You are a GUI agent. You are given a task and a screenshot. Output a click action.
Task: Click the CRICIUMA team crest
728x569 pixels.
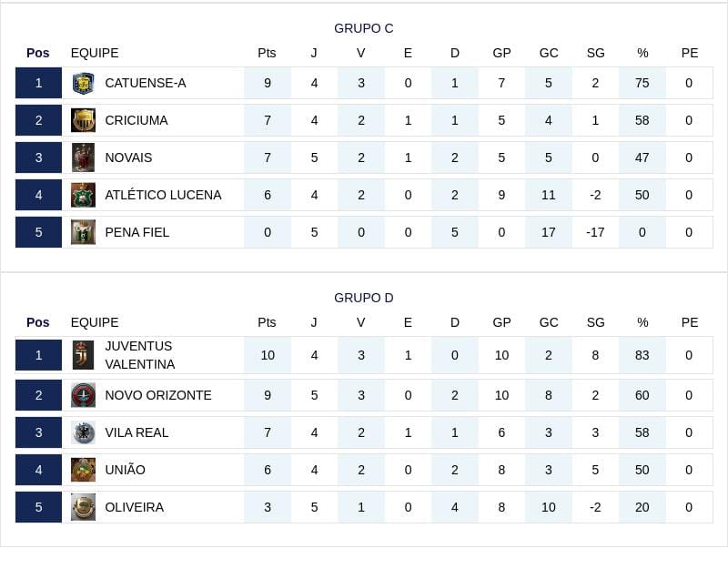(x=83, y=120)
